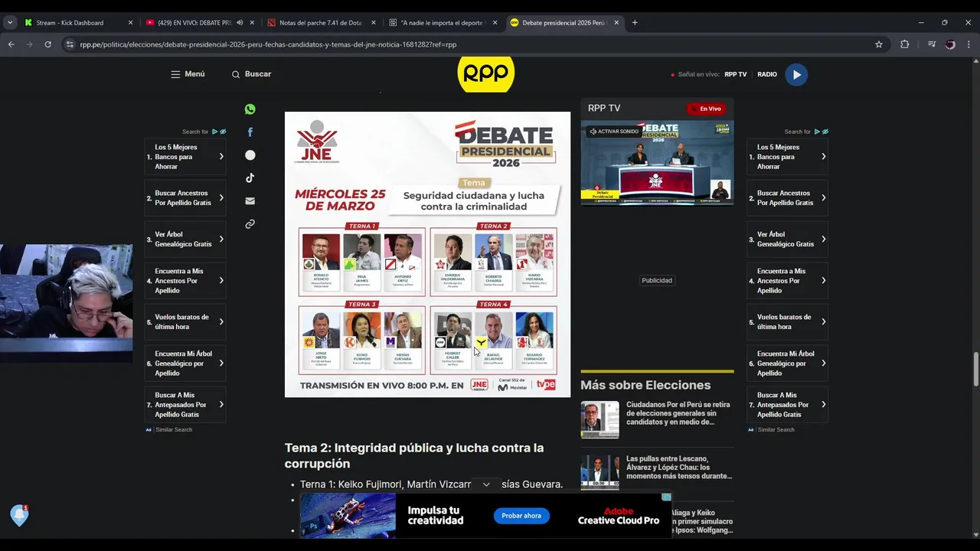
Task: Click the RPP logo
Action: 486,74
